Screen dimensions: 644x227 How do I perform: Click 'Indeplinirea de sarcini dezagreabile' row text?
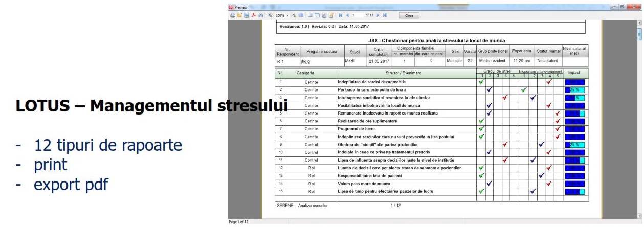[x=371, y=82]
